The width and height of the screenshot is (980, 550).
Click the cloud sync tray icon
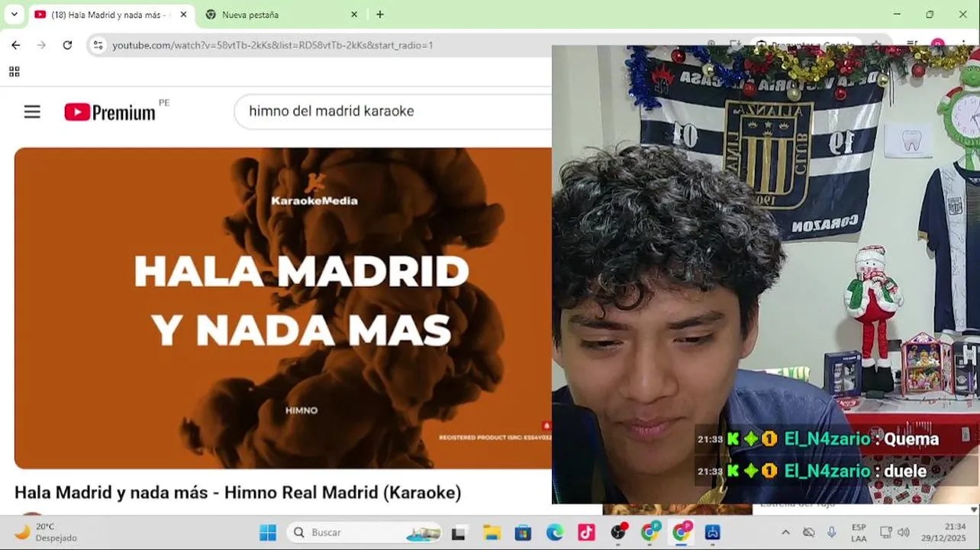[x=809, y=532]
